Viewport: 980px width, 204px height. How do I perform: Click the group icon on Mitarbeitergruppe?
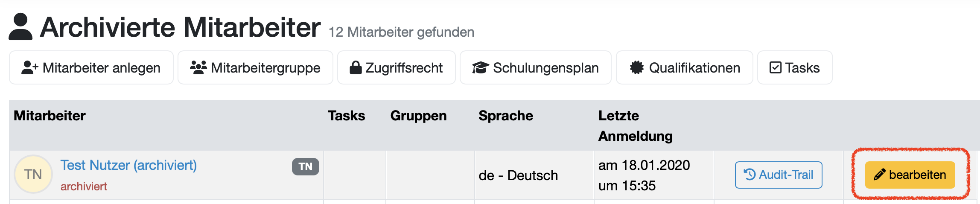click(198, 67)
